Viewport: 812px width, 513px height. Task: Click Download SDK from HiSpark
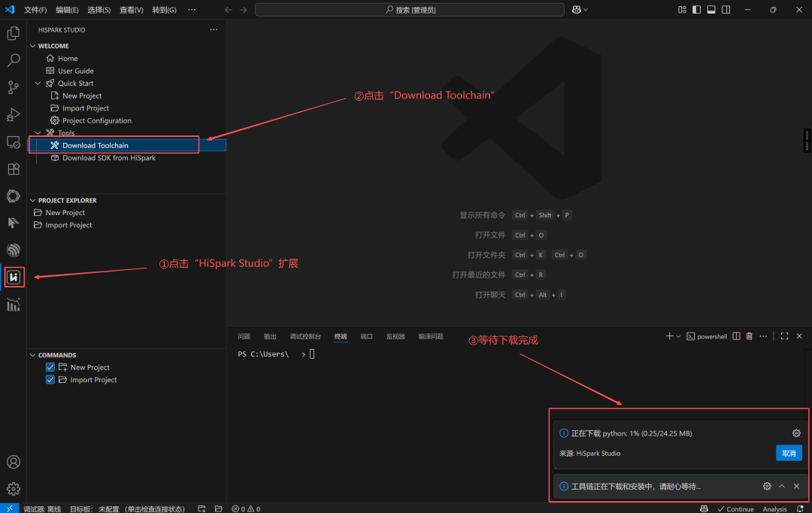pyautogui.click(x=109, y=158)
